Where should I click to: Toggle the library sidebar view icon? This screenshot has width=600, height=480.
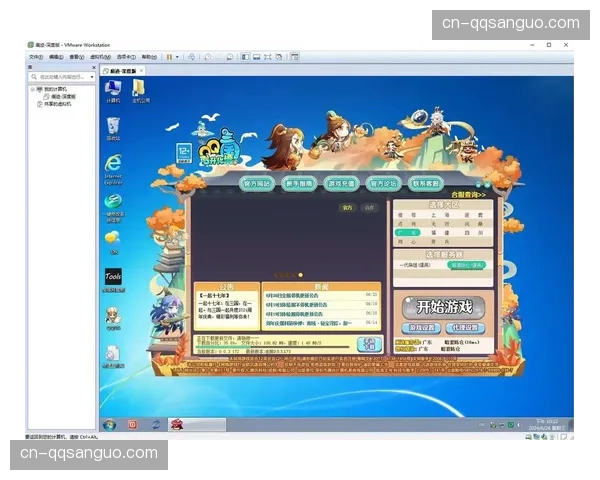[x=245, y=57]
